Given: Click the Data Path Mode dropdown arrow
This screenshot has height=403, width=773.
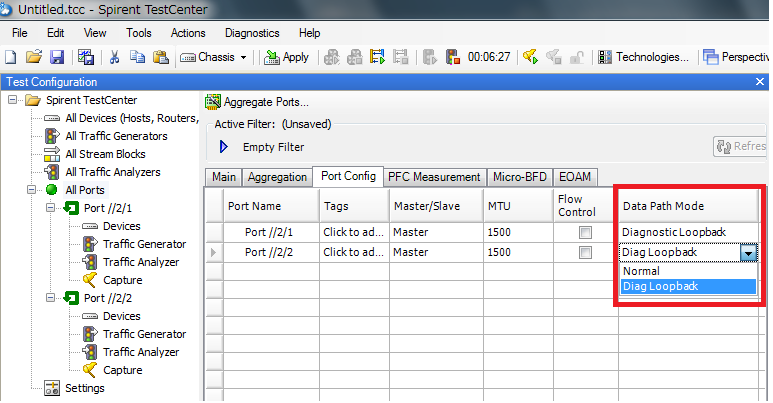Looking at the screenshot, I should pos(748,253).
